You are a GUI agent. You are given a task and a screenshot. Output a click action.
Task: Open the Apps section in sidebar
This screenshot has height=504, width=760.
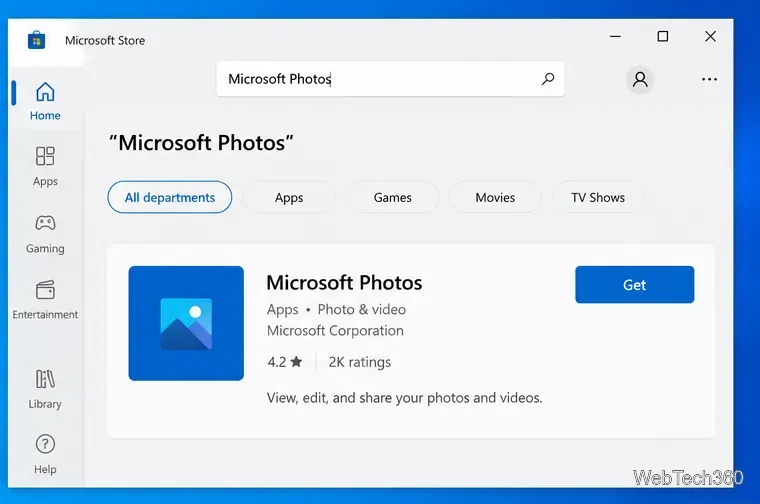pos(45,166)
